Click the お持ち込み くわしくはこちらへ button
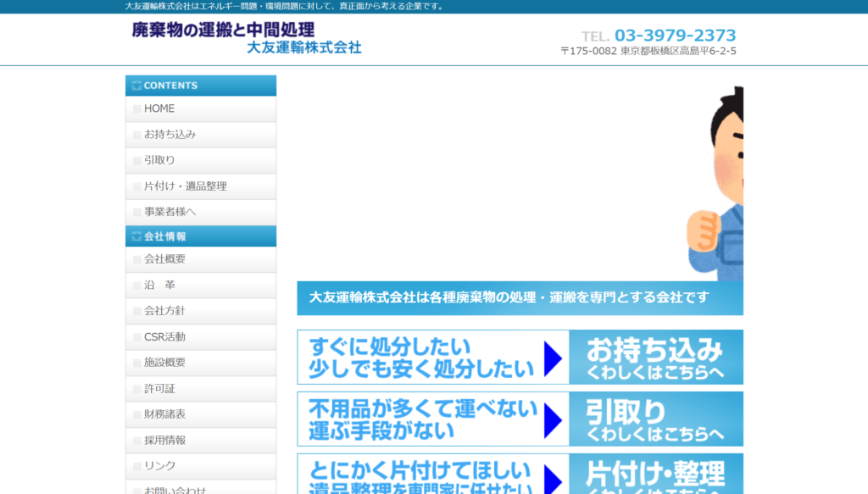The height and width of the screenshot is (494, 868). click(x=655, y=358)
